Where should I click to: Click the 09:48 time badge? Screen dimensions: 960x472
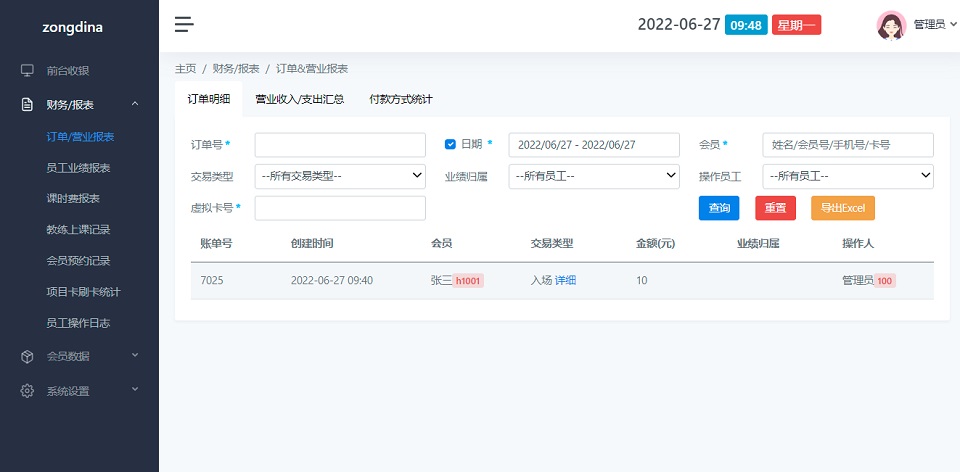click(746, 25)
